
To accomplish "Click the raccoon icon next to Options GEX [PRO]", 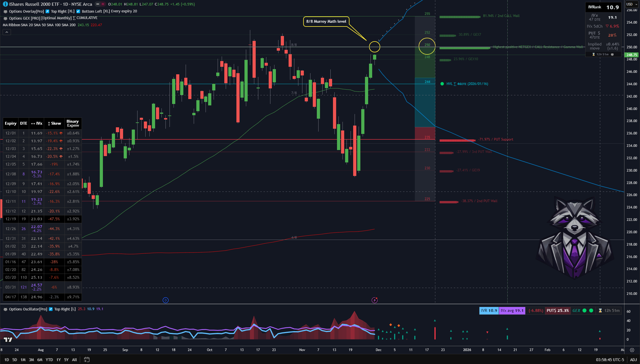I will 5,18.
